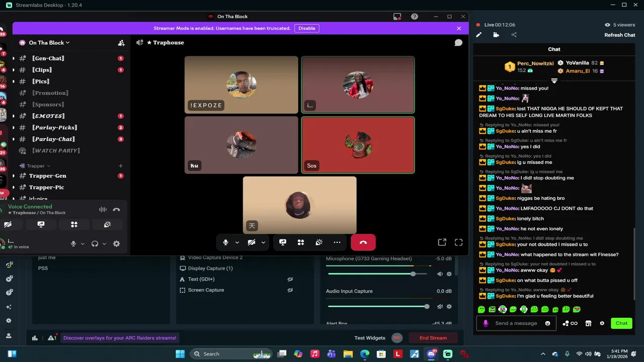
Task: Open Discover overlays for ARC Raiders notice
Action: pyautogui.click(x=120, y=338)
